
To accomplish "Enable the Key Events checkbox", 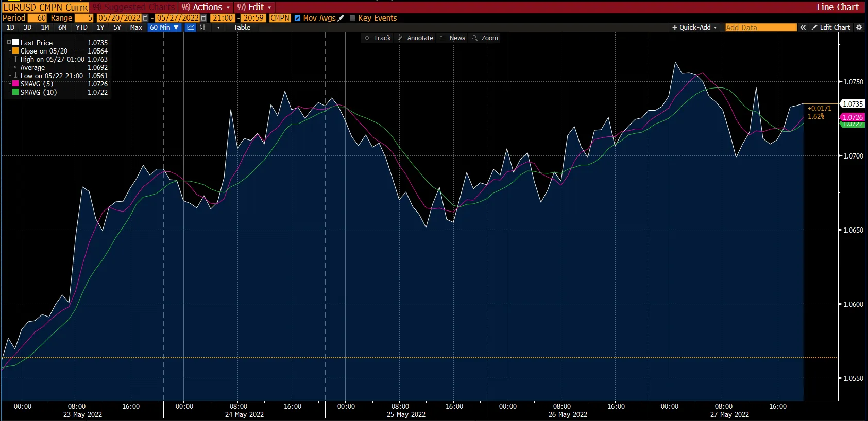I will (353, 18).
